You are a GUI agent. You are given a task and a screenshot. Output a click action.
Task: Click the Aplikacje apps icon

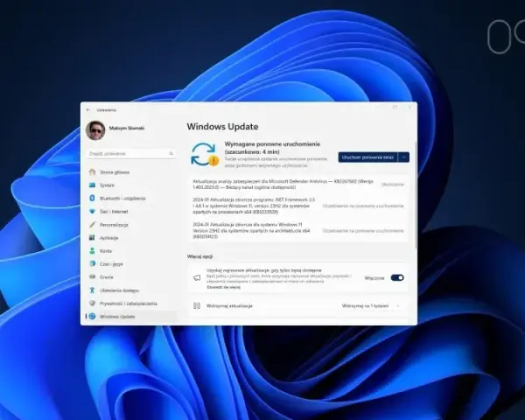(x=93, y=238)
